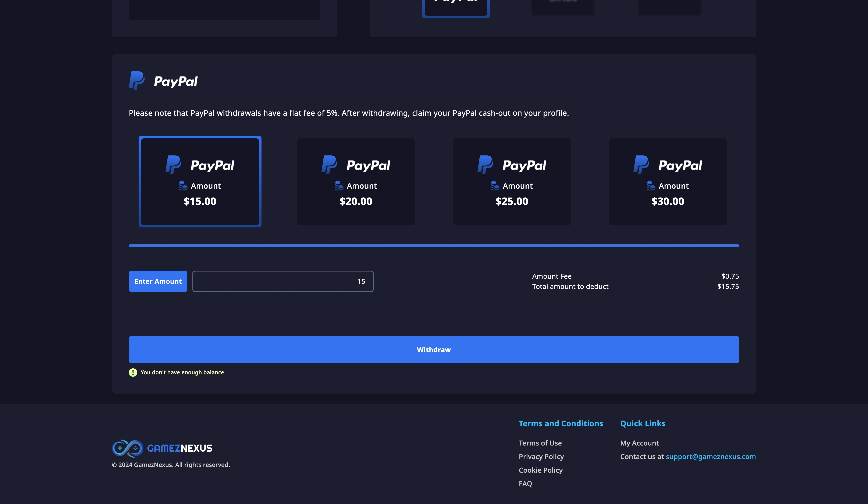868x504 pixels.
Task: Choose the $25.00 PayPal amount card
Action: (512, 182)
